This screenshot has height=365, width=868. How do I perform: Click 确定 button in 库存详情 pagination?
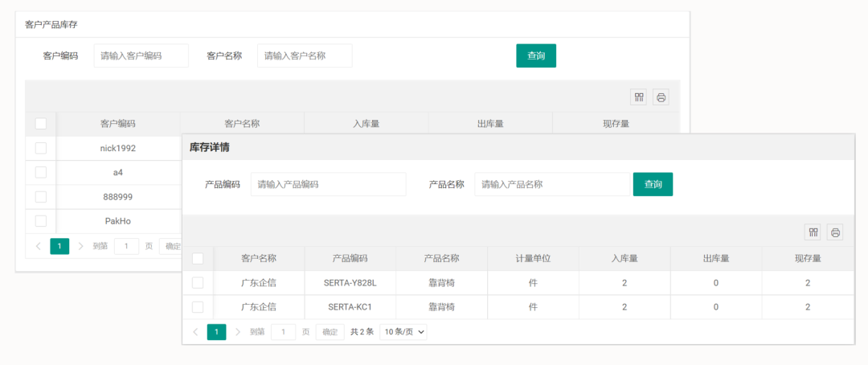pyautogui.click(x=330, y=332)
